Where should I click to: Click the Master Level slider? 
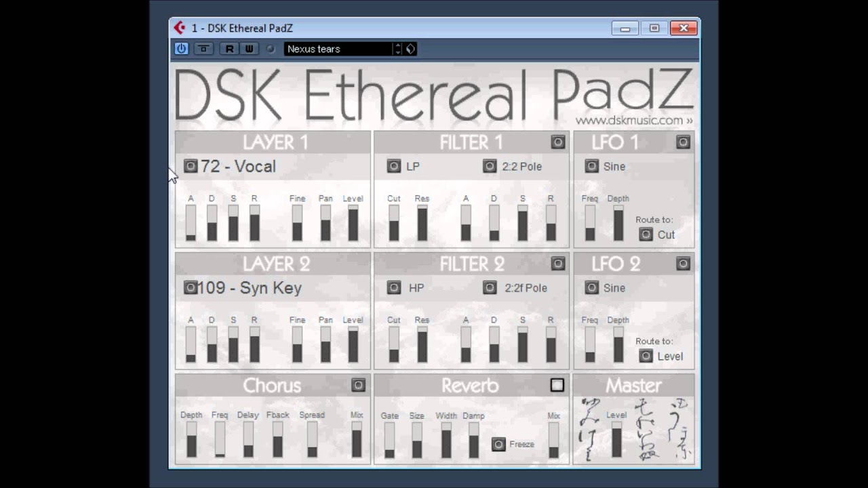(x=616, y=439)
